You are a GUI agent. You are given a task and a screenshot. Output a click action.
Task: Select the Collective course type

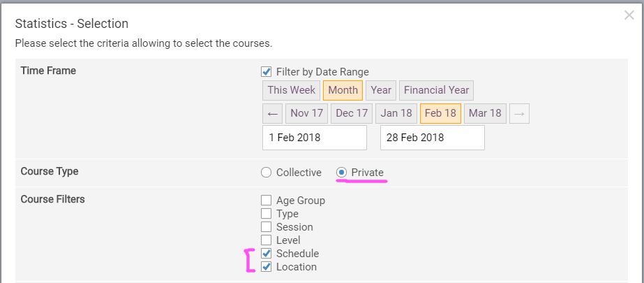pos(266,173)
